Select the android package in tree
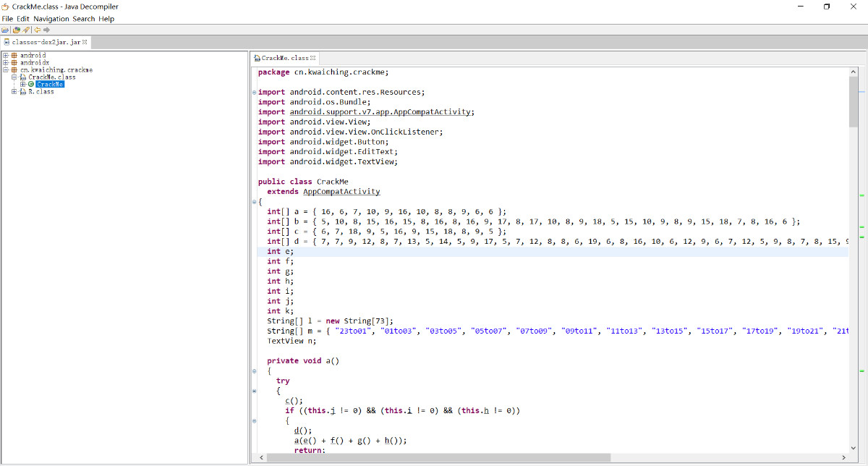The height and width of the screenshot is (466, 868). click(x=33, y=55)
